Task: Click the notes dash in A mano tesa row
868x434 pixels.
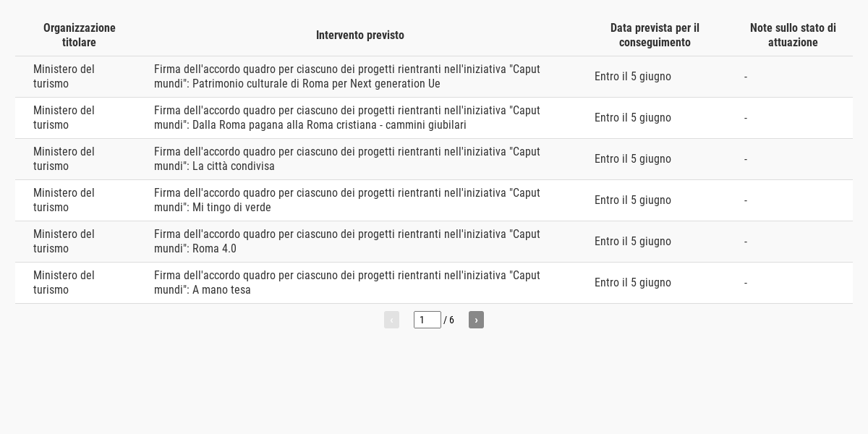Action: pos(746,283)
